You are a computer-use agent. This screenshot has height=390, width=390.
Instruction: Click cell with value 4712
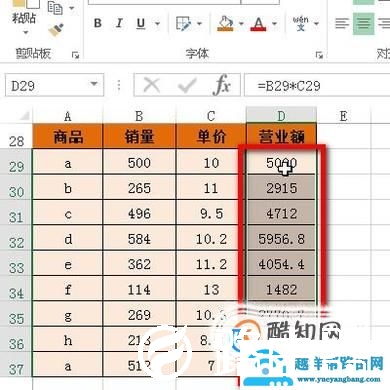pos(281,213)
